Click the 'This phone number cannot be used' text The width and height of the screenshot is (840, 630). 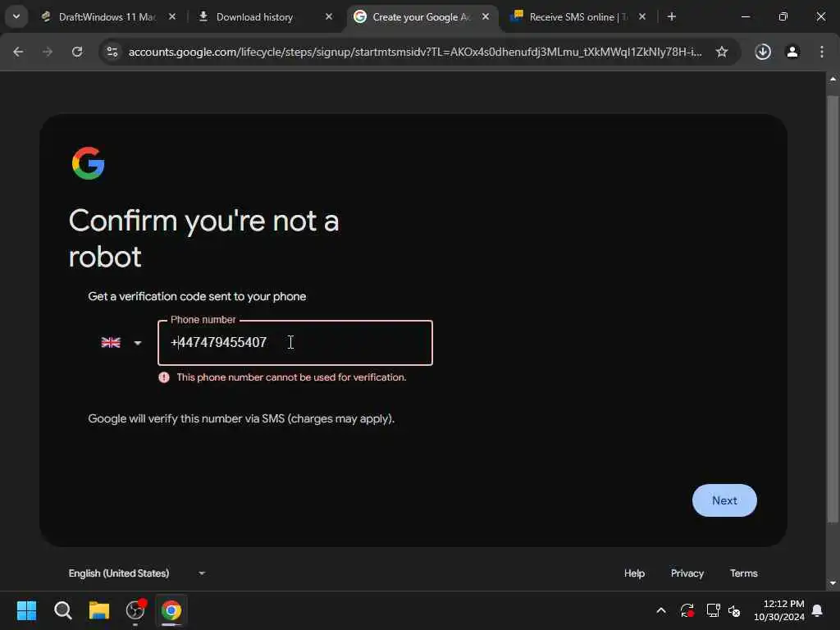tap(291, 377)
